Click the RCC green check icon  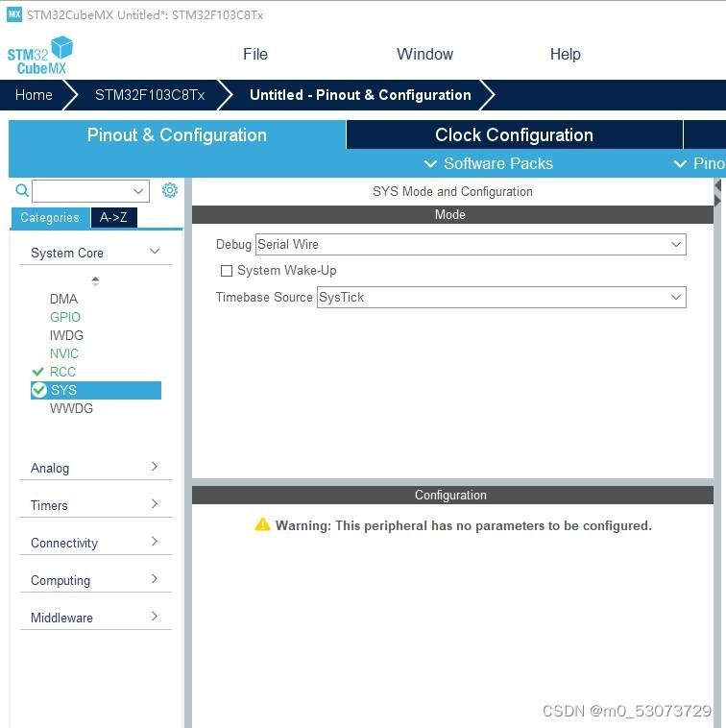(38, 372)
